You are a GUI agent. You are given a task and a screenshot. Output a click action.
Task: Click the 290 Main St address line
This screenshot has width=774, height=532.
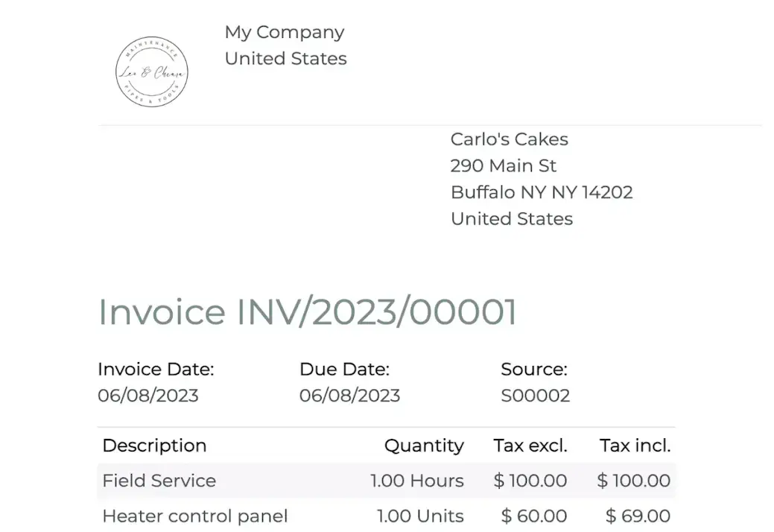503,166
